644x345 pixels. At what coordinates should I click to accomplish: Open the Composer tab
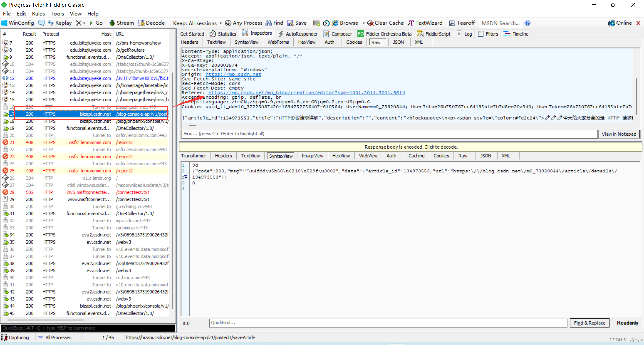(337, 34)
